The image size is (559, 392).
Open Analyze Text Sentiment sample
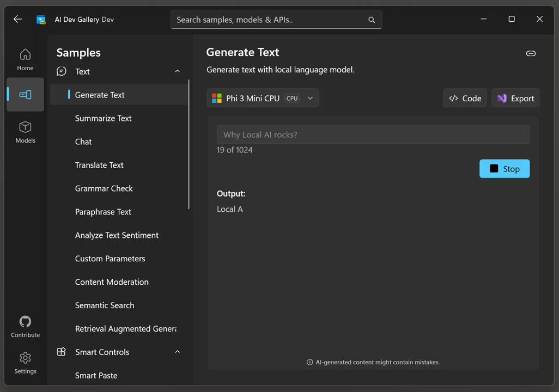tap(119, 235)
